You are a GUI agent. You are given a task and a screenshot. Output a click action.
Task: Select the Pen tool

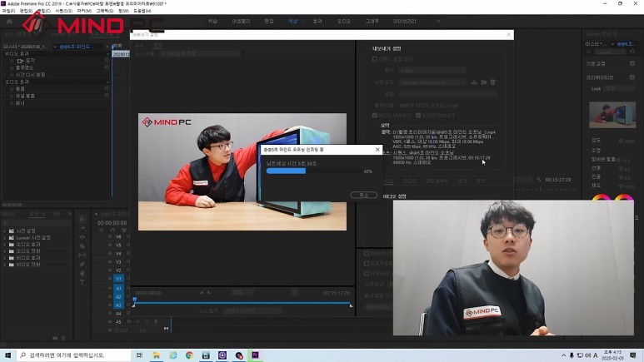tap(82, 265)
